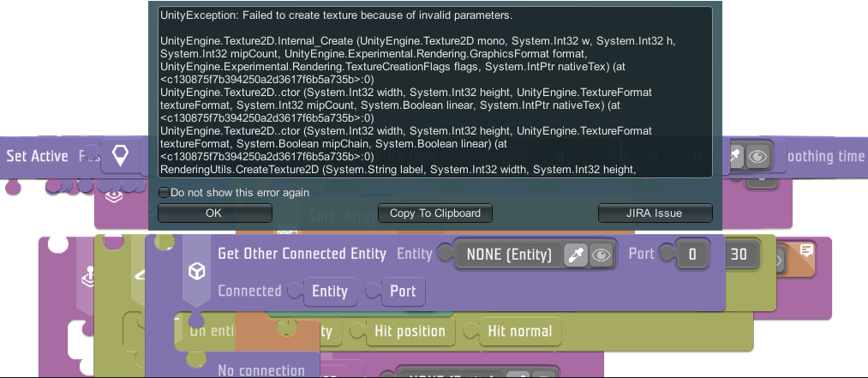Toggle the eye icon beside NONE (Entity)
This screenshot has width=868, height=378.
click(602, 255)
